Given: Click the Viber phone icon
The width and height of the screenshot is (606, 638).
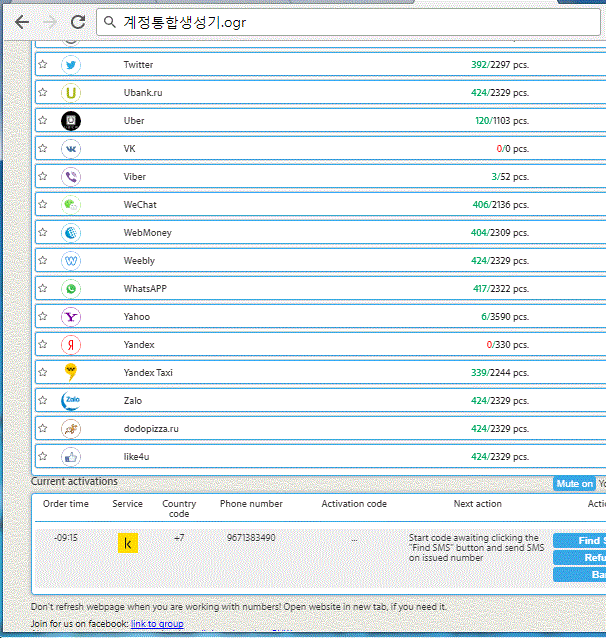Looking at the screenshot, I should 71,177.
